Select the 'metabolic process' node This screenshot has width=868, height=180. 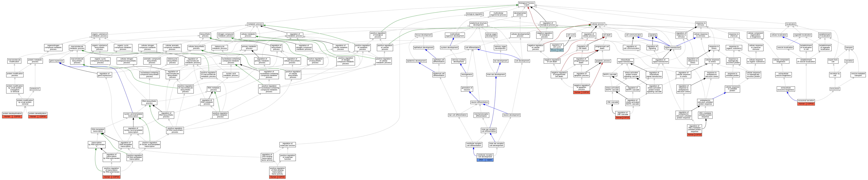[x=255, y=24]
